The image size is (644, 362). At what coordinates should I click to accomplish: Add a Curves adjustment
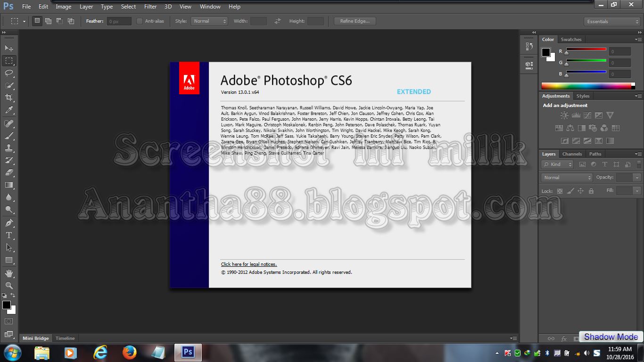pos(587,115)
